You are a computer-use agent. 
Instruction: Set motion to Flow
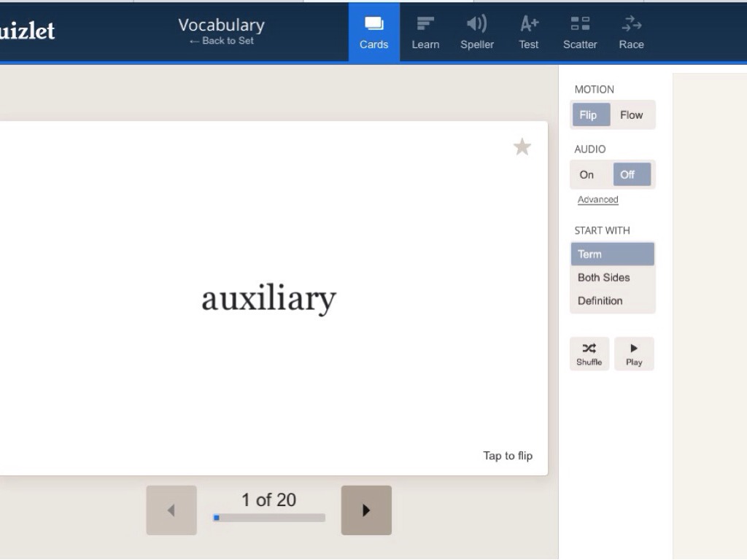coord(631,115)
